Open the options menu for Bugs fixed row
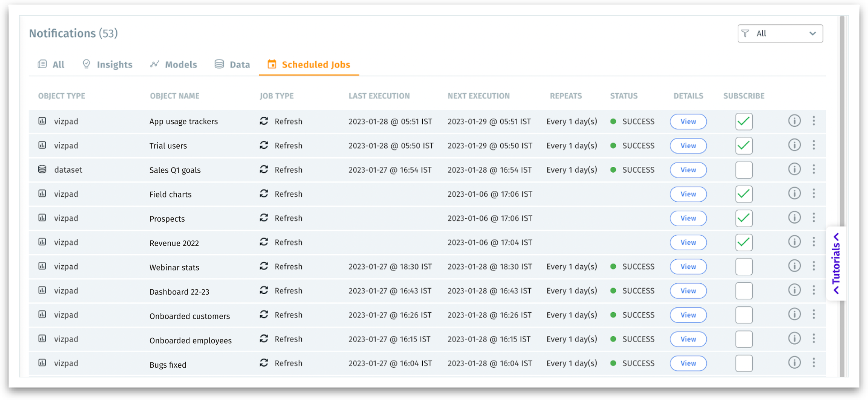The image size is (868, 400). (814, 363)
